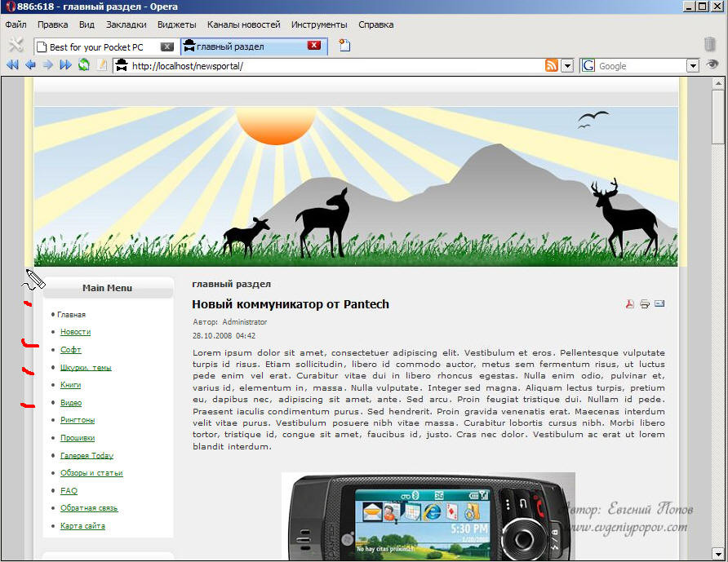Open the Новости link
Viewport: 728px width, 562px height.
click(75, 332)
